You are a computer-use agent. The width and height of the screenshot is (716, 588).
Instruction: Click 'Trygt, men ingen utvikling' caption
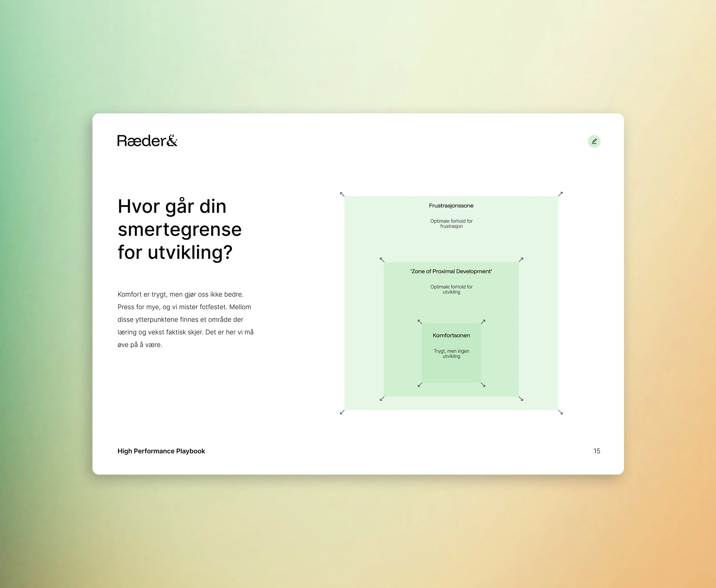click(451, 354)
